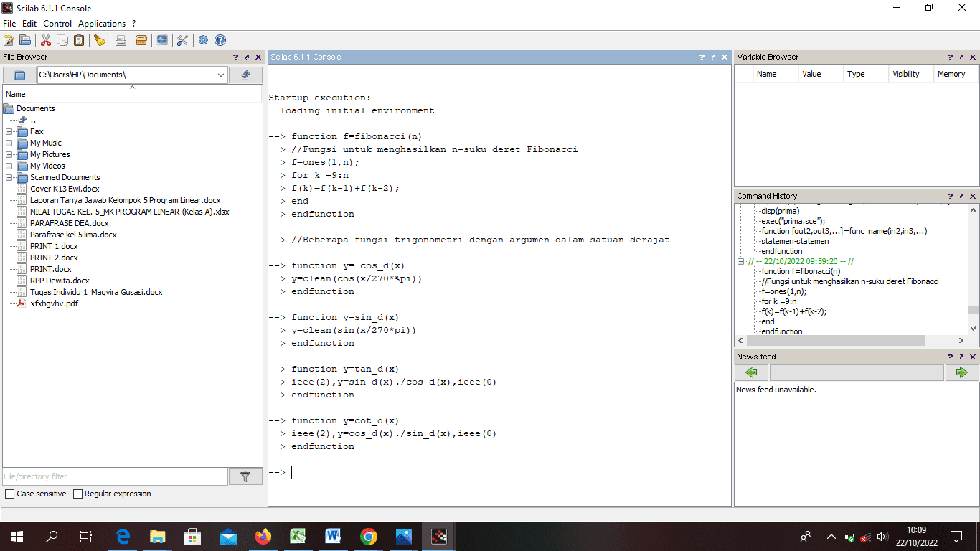This screenshot has height=551, width=980.
Task: Open Scilab demonstrations gear icon
Action: (204, 40)
